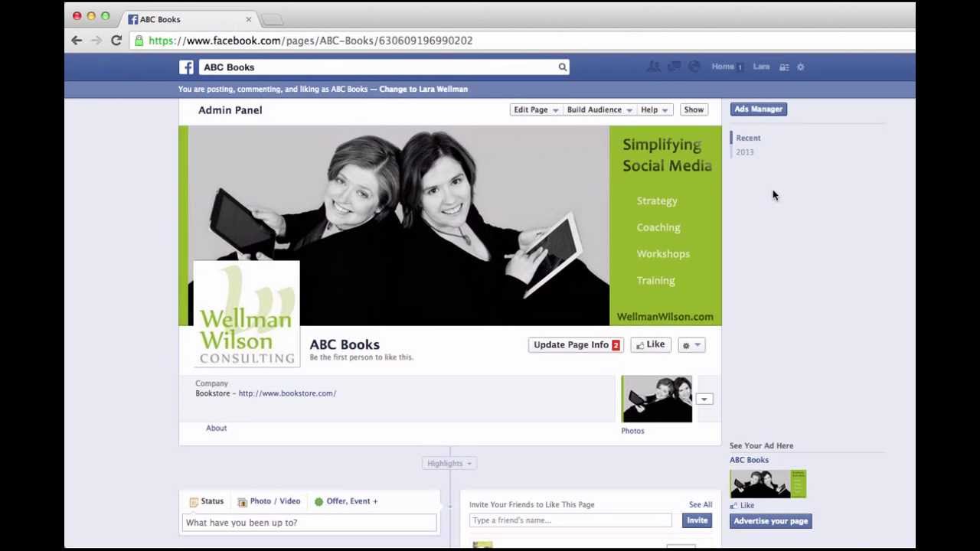Click Update Page Info button
The image size is (980, 551).
577,345
